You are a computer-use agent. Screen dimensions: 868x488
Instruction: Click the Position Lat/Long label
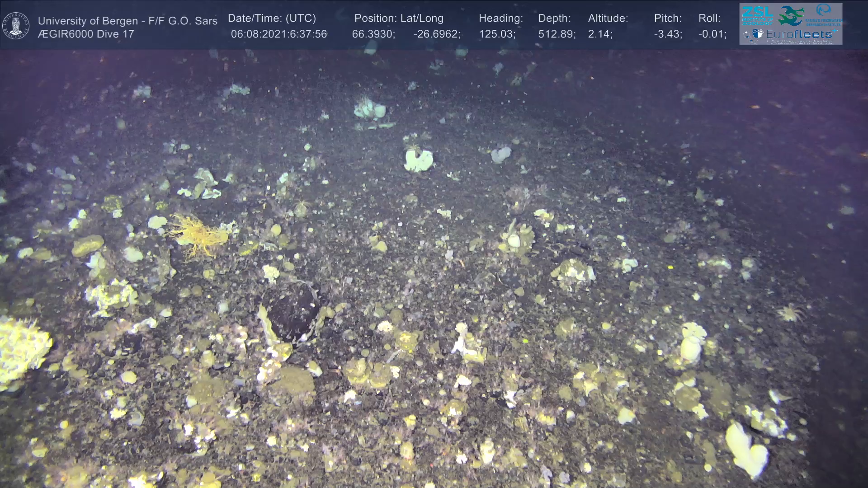(398, 19)
